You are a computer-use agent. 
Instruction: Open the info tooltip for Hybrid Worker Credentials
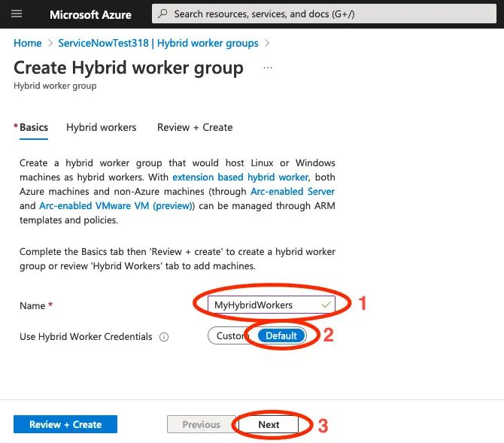(164, 337)
